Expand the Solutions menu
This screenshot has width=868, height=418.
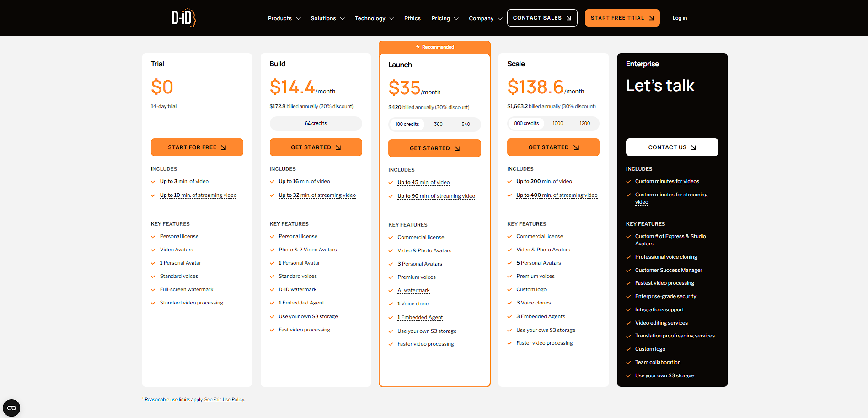pyautogui.click(x=327, y=18)
